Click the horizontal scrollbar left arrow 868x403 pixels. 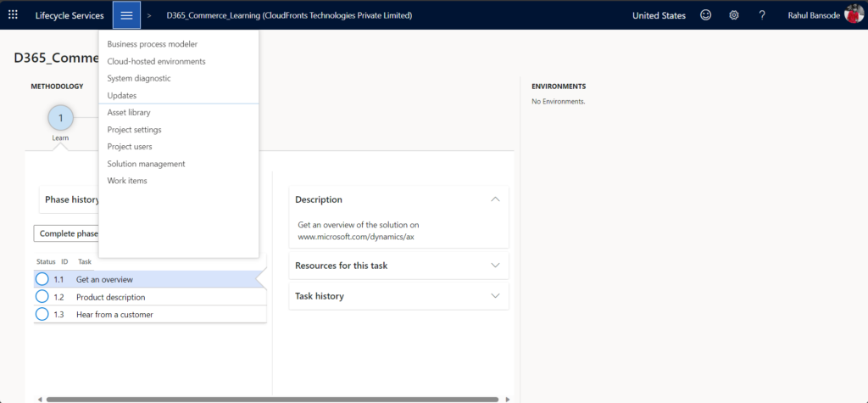click(40, 399)
